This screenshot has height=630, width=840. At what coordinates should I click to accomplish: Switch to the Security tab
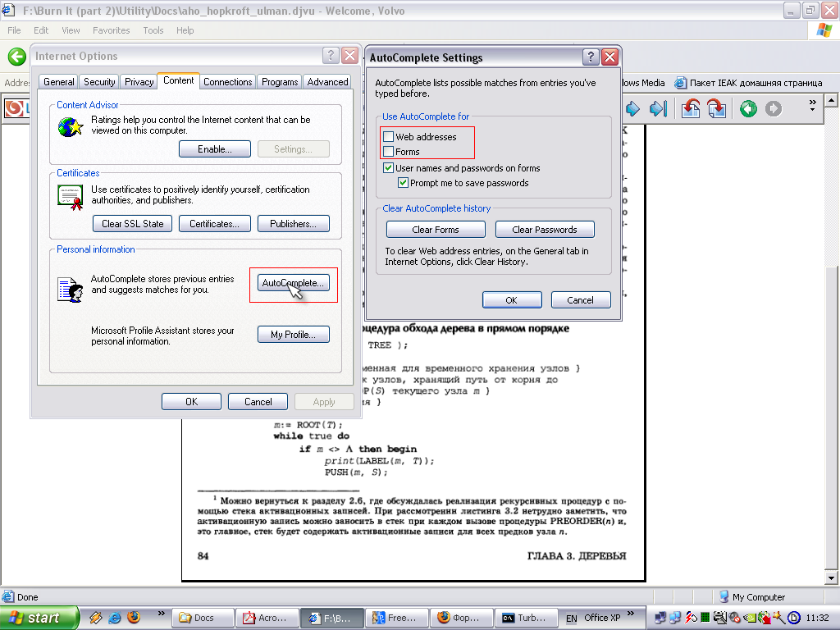click(x=99, y=82)
